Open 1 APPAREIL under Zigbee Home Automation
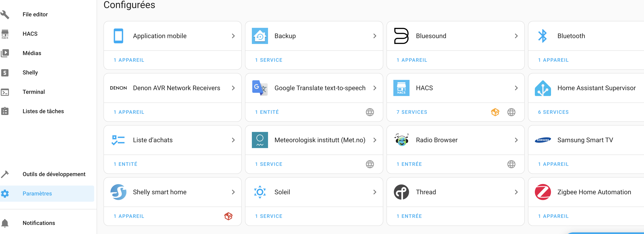644x234 pixels. click(x=553, y=216)
